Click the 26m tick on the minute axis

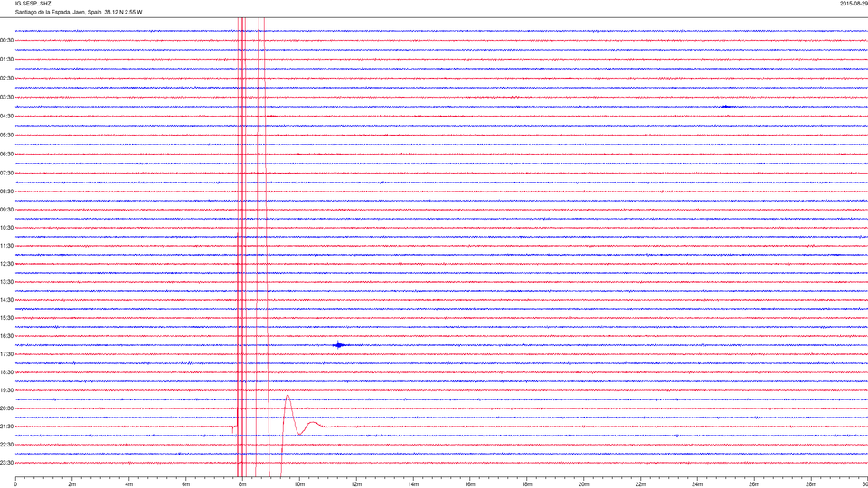point(754,484)
